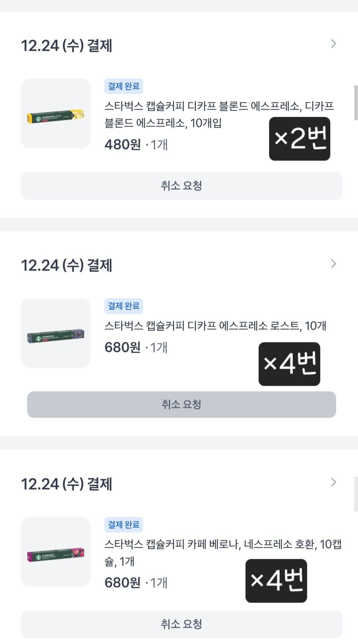
Task: Expand second order details chevron
Action: coord(333,264)
